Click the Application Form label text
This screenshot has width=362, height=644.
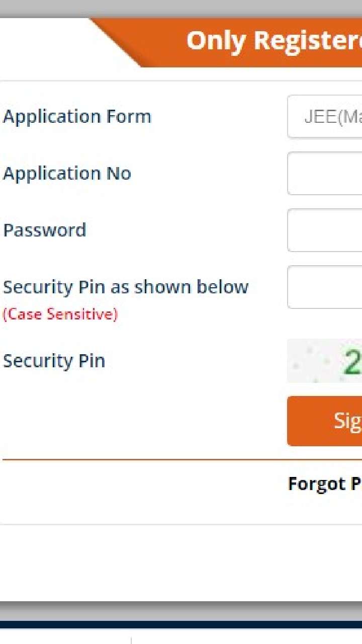point(77,117)
